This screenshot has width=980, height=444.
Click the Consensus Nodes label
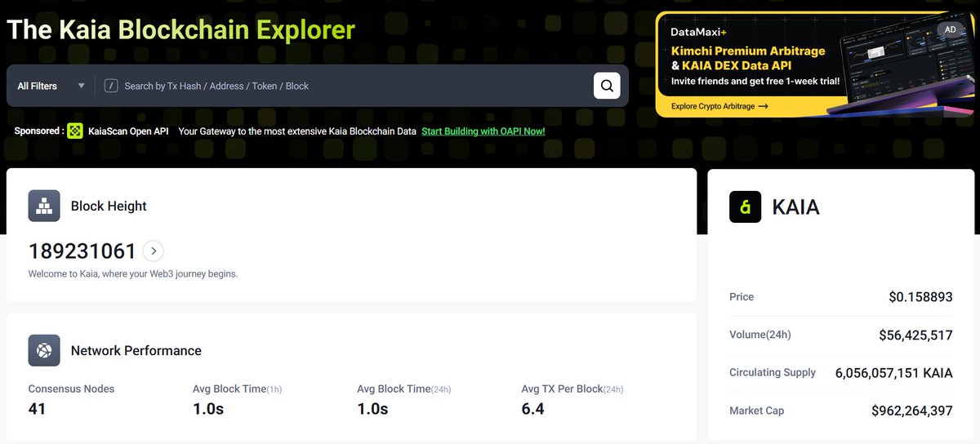click(x=72, y=388)
